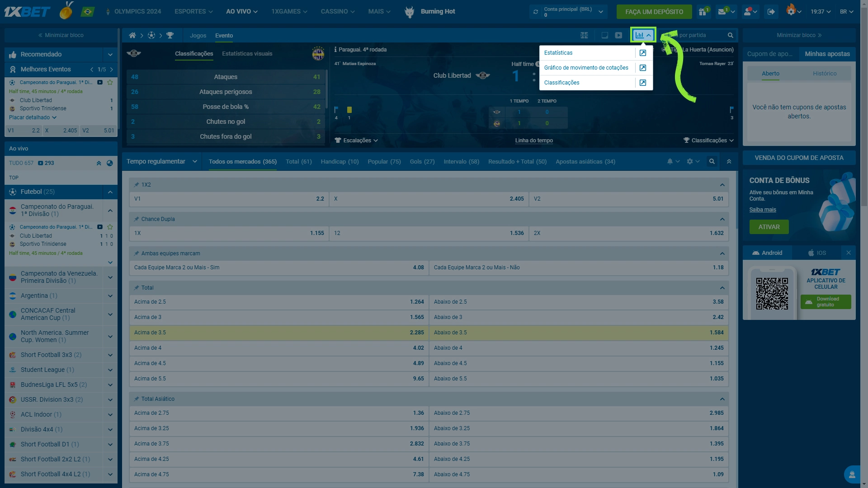Switch to the Jogos tab

point(198,35)
